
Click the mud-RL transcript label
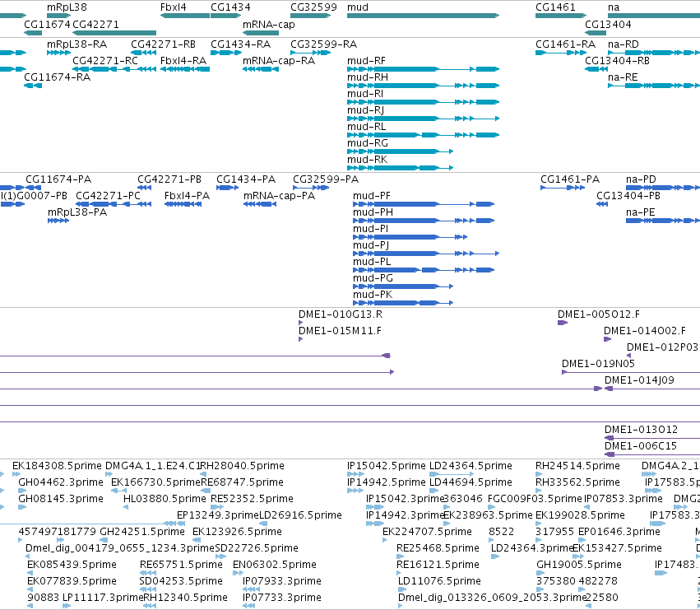tap(367, 127)
